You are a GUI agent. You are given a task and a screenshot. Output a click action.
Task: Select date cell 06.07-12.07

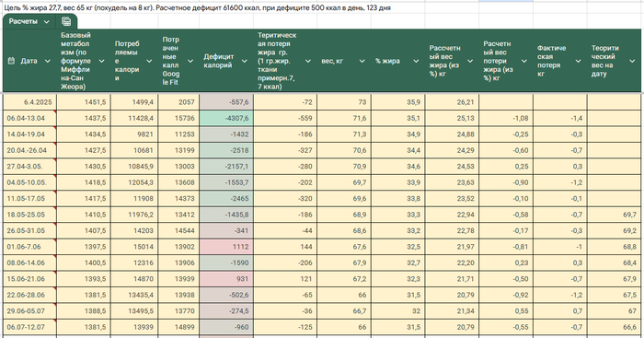click(30, 327)
